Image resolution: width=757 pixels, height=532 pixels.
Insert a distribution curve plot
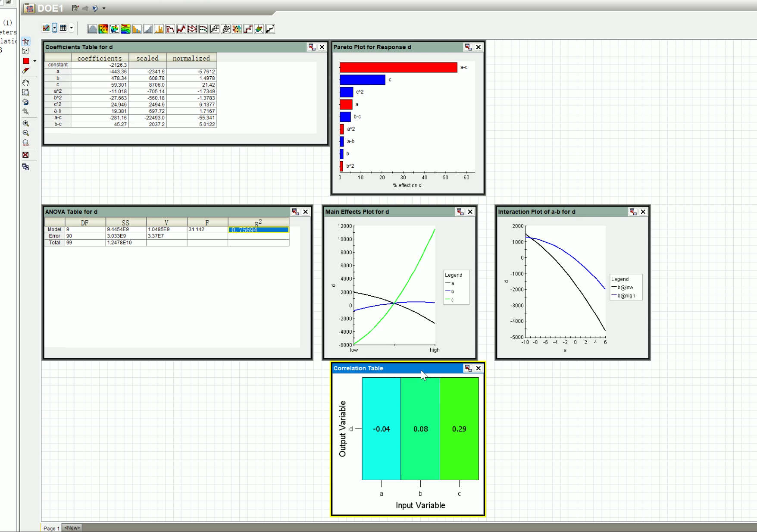tap(92, 29)
